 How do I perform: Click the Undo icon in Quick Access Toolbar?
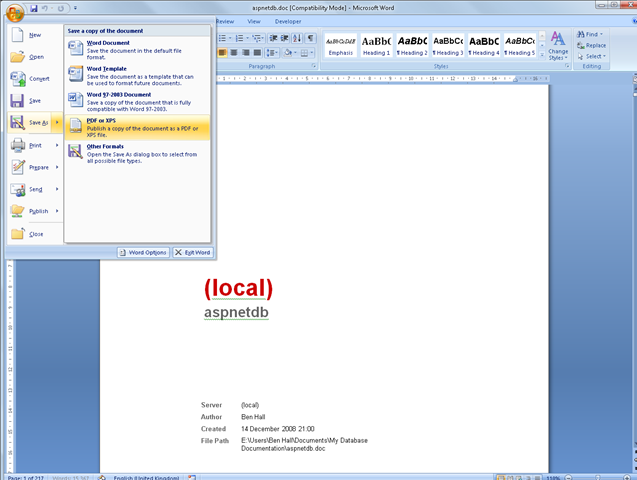pos(46,8)
